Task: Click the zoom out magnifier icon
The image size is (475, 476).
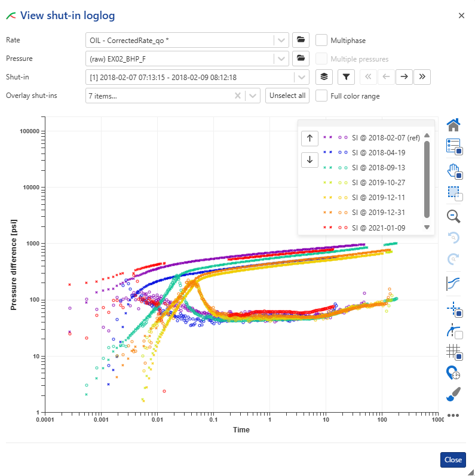Action: (453, 216)
